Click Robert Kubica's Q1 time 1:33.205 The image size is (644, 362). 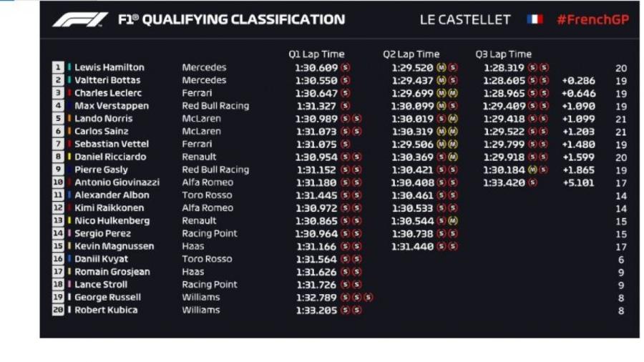pos(316,310)
